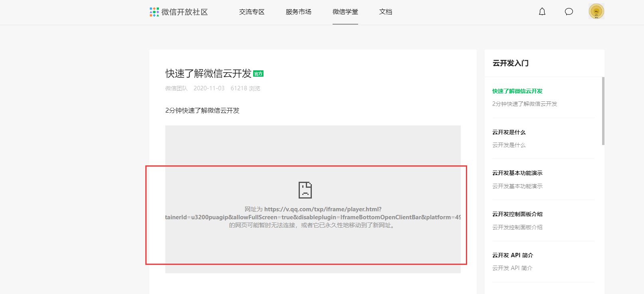Viewport: 644px width, 294px height.
Task: Click the 云开发入门 course heading
Action: tap(511, 63)
